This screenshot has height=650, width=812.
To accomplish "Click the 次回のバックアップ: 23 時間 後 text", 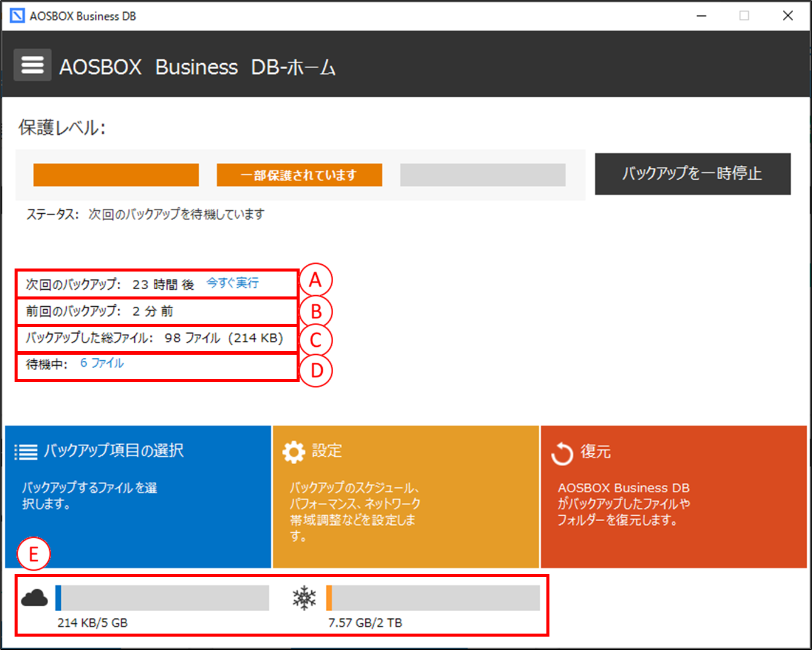I will click(110, 284).
